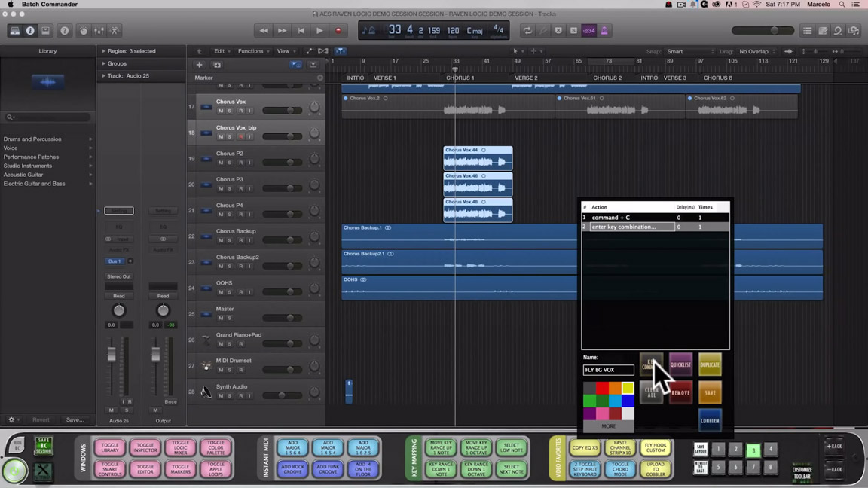Solo the Chorus P2 track
This screenshot has width=868, height=488.
pos(230,163)
